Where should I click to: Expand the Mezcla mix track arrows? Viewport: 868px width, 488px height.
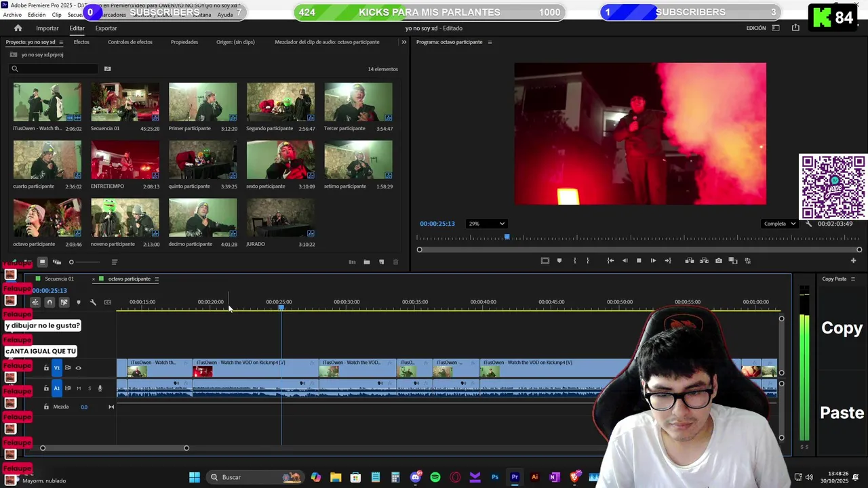pyautogui.click(x=111, y=407)
